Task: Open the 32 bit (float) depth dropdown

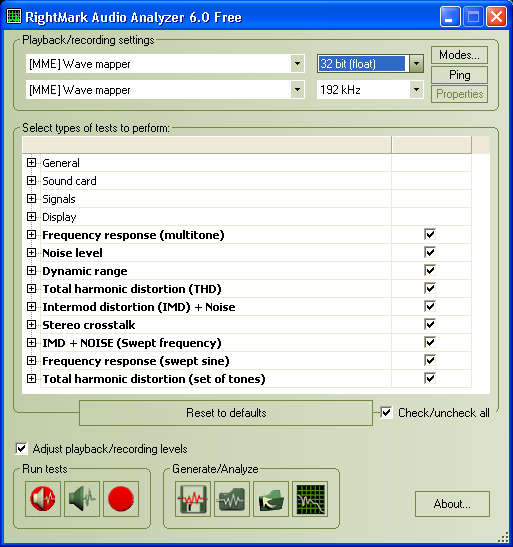Action: pos(416,63)
